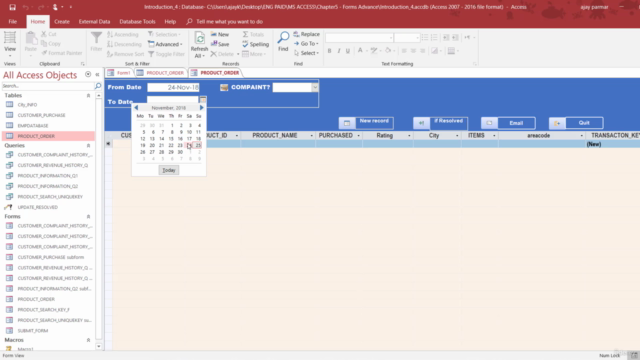Viewport: 640px width, 360px height.
Task: Click the numbered list icon
Action: click(x=434, y=38)
